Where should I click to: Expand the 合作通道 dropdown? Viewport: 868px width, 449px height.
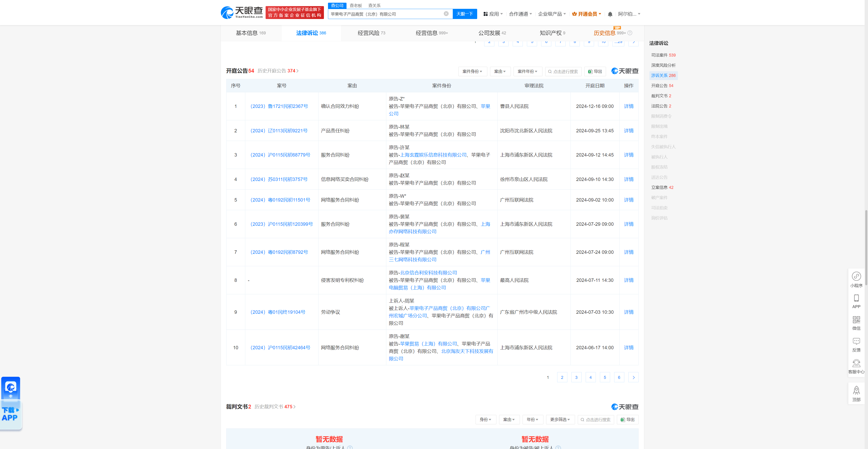520,14
